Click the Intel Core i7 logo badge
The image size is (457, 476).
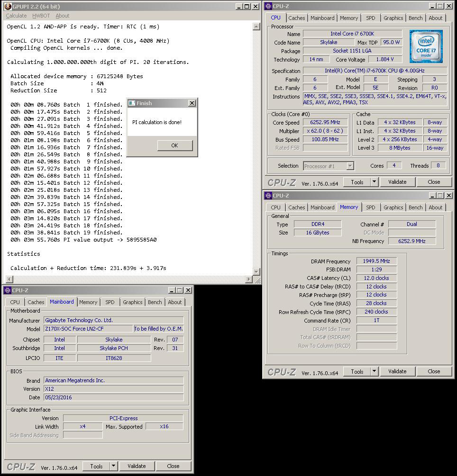(426, 47)
